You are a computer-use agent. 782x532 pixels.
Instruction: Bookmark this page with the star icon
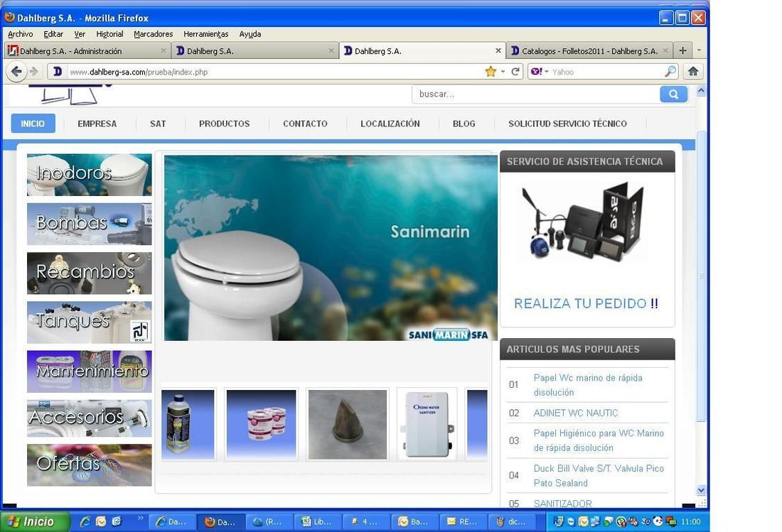tap(491, 72)
